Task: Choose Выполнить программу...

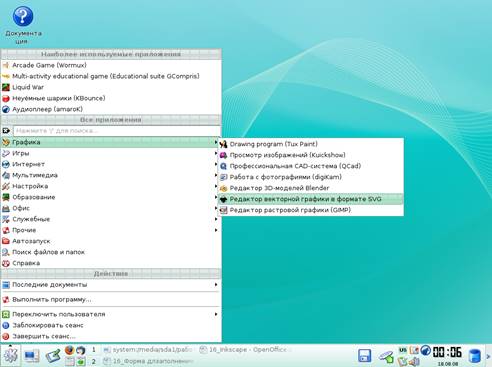Action: 111,299
